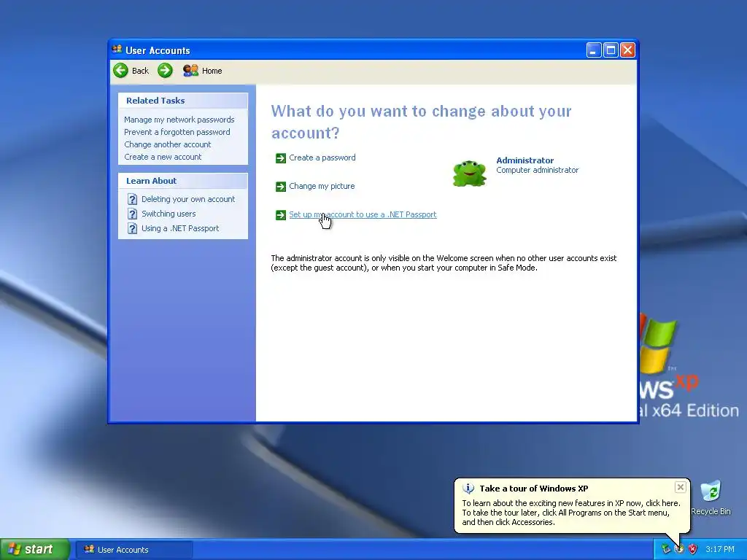The height and width of the screenshot is (560, 747).
Task: Click the red Security Center shield tray icon
Action: (692, 549)
